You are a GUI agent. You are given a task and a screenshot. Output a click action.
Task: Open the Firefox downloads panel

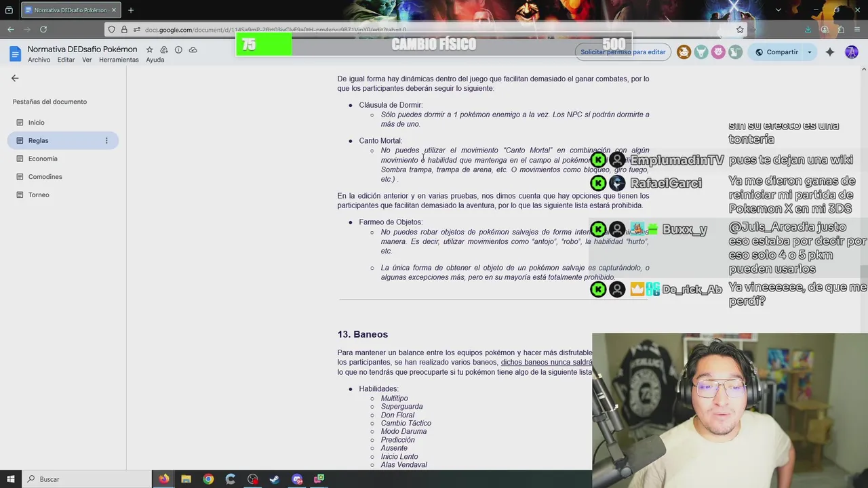point(808,29)
